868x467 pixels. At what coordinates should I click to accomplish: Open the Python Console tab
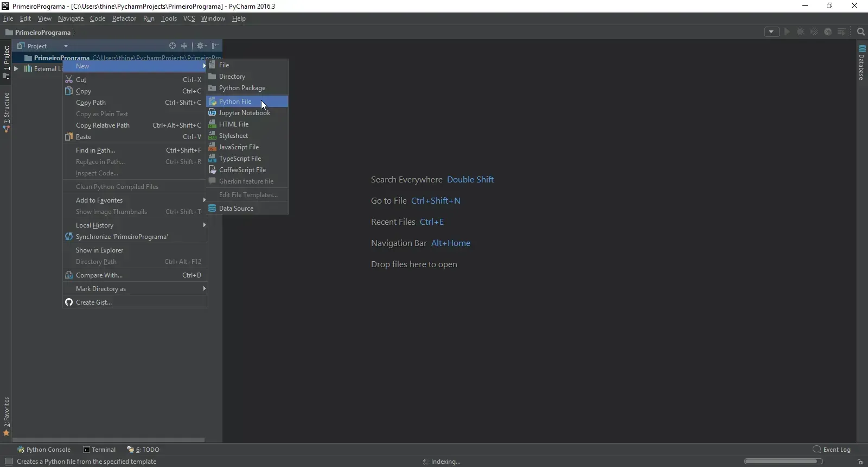coord(44,450)
